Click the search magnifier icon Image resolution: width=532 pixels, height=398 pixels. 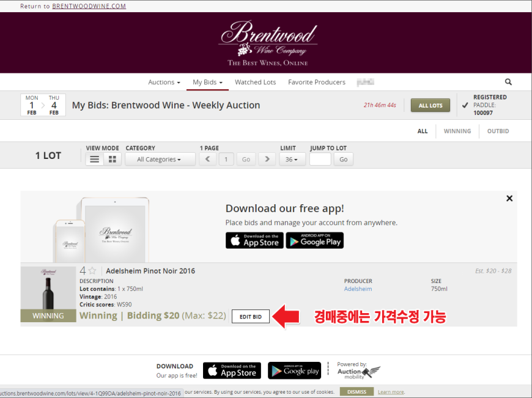(x=508, y=82)
